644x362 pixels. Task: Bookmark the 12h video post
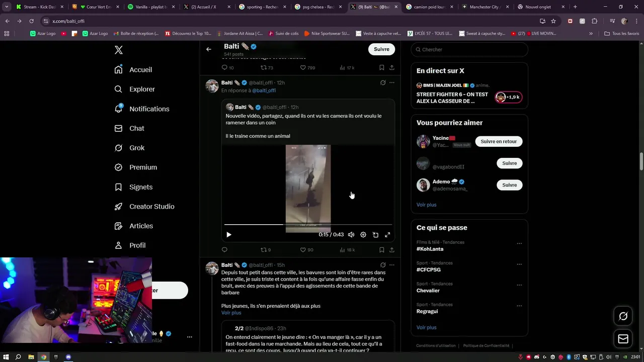click(x=382, y=250)
